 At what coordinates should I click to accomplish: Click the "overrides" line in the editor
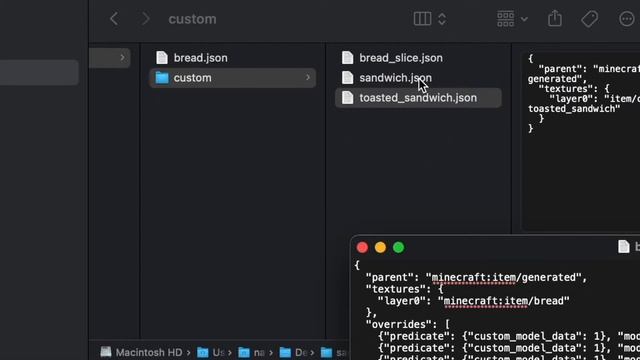pyautogui.click(x=407, y=324)
